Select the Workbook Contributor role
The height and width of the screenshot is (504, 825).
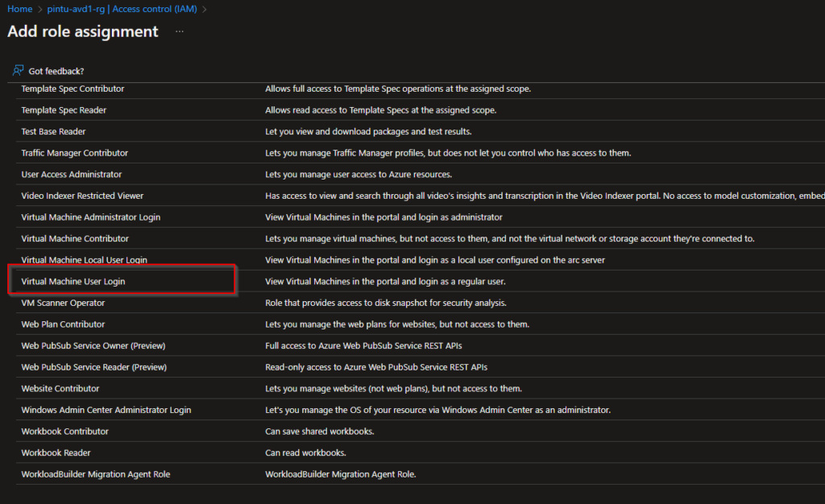[64, 432]
